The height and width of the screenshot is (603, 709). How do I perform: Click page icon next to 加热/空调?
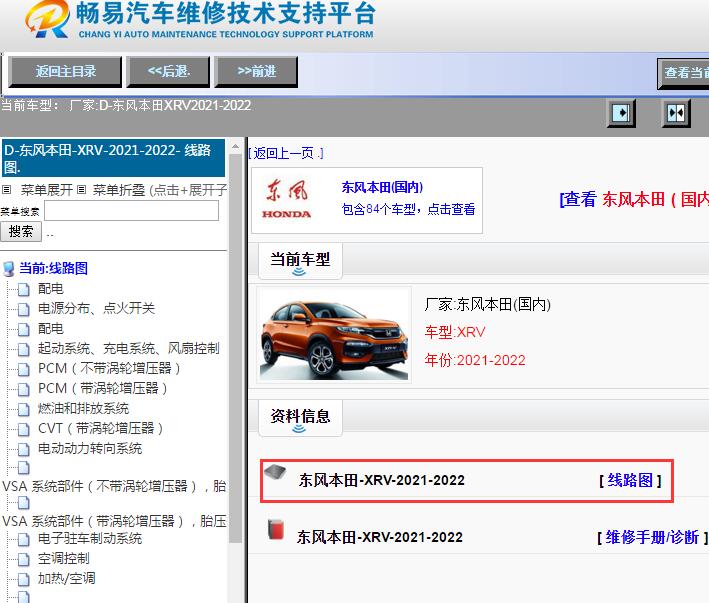pos(24,579)
